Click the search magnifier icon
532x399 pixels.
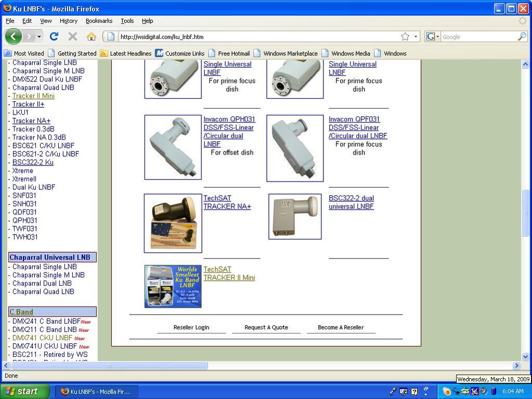coord(522,36)
